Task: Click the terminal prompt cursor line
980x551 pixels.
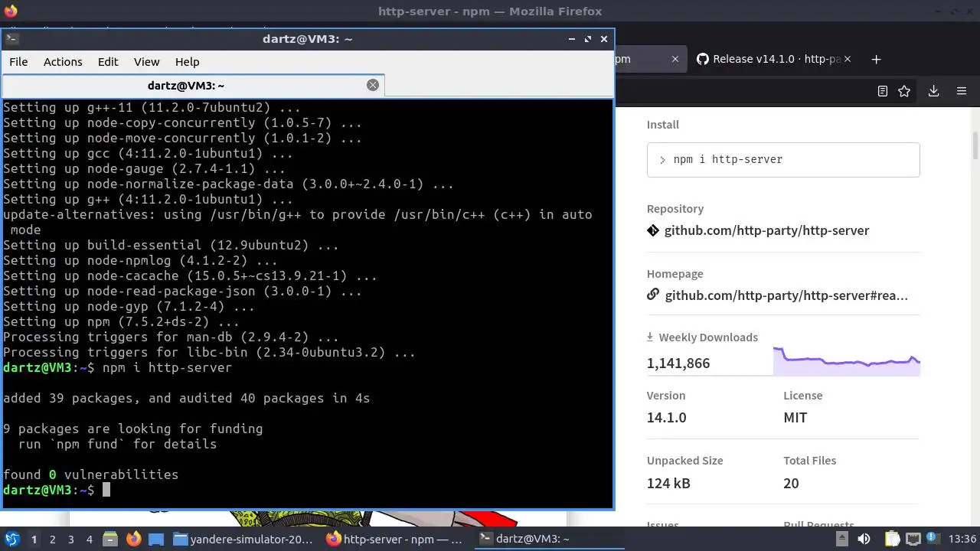Action: 57,490
